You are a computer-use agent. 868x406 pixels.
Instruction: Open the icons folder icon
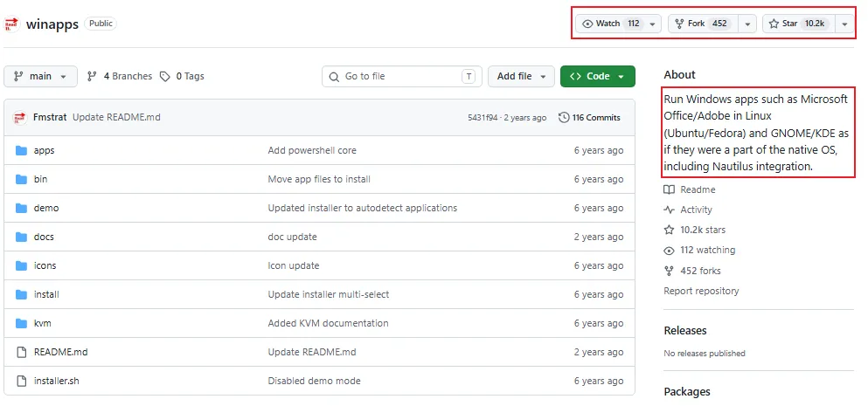22,265
